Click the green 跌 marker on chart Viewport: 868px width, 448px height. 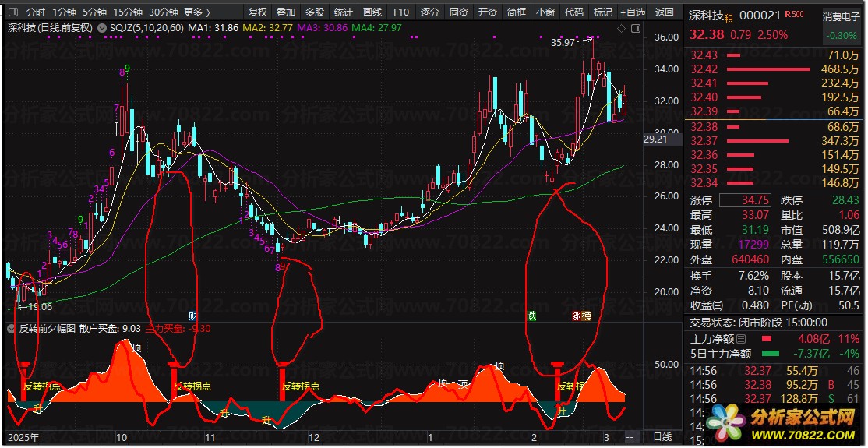pos(531,316)
